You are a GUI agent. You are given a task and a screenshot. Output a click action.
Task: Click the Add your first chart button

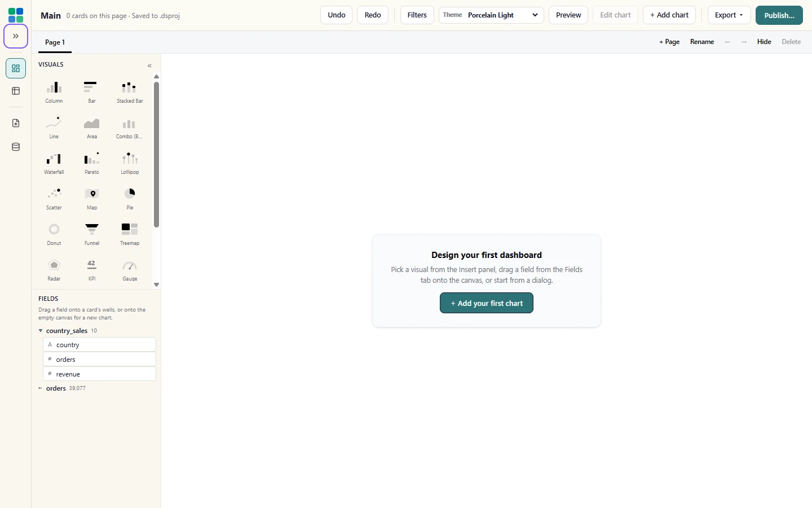pyautogui.click(x=487, y=303)
